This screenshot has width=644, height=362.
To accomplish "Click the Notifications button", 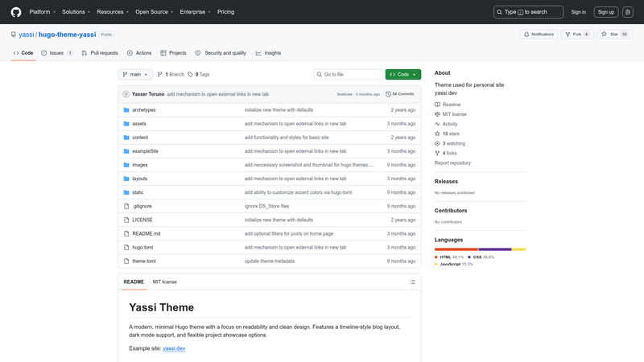I will 539,35.
